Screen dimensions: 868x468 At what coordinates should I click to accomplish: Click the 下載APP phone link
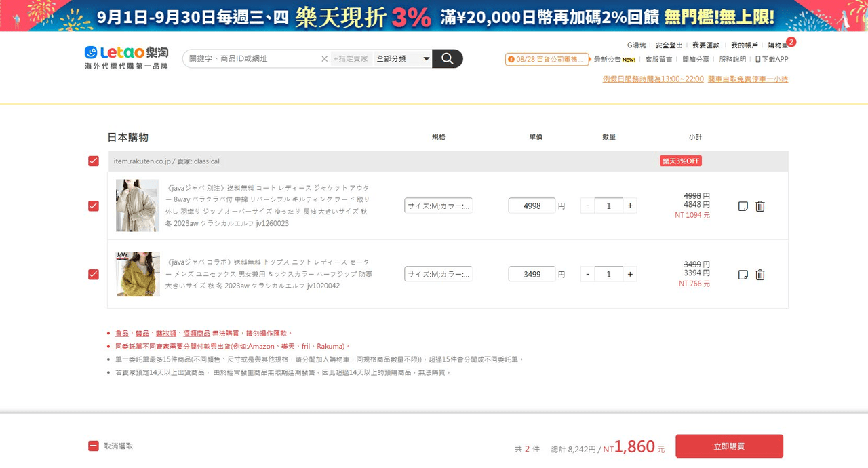click(x=772, y=59)
